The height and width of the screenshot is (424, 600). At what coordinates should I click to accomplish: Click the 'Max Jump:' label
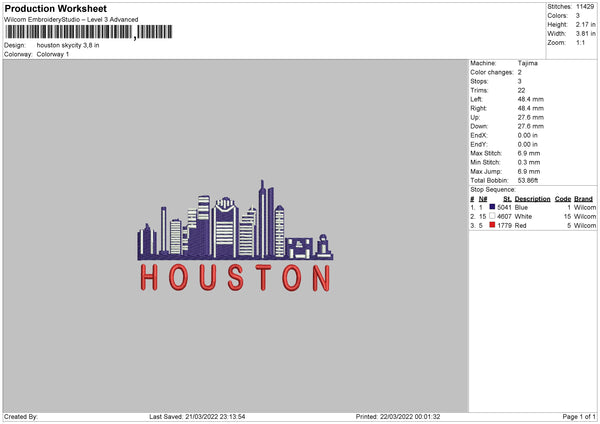(486, 171)
